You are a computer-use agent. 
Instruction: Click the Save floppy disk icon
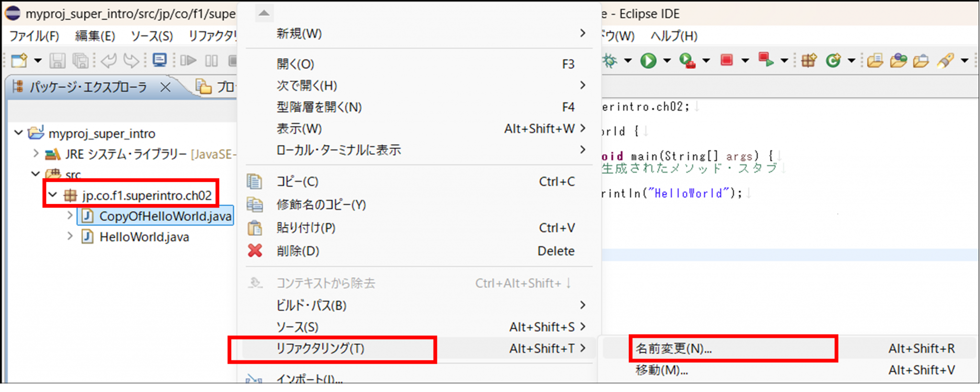(x=57, y=61)
